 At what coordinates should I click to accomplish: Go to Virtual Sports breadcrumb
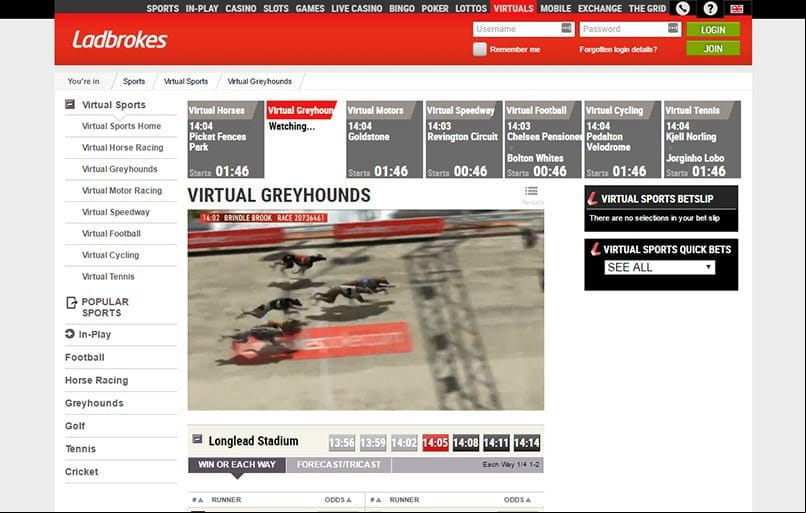click(186, 81)
